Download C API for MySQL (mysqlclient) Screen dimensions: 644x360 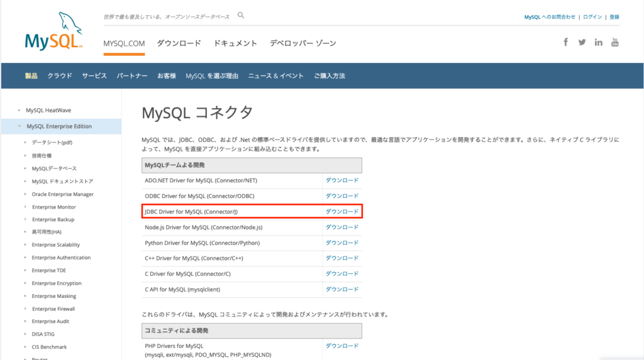(342, 289)
